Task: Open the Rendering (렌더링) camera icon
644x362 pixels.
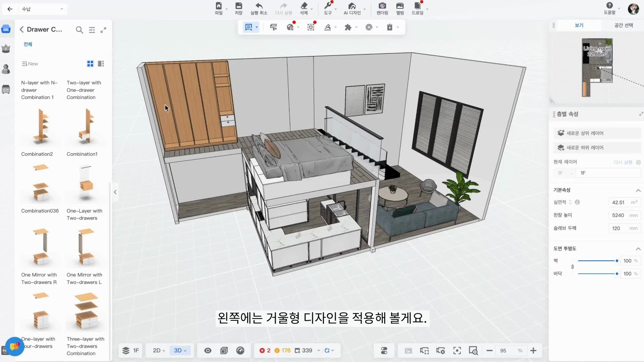Action: coord(382,6)
